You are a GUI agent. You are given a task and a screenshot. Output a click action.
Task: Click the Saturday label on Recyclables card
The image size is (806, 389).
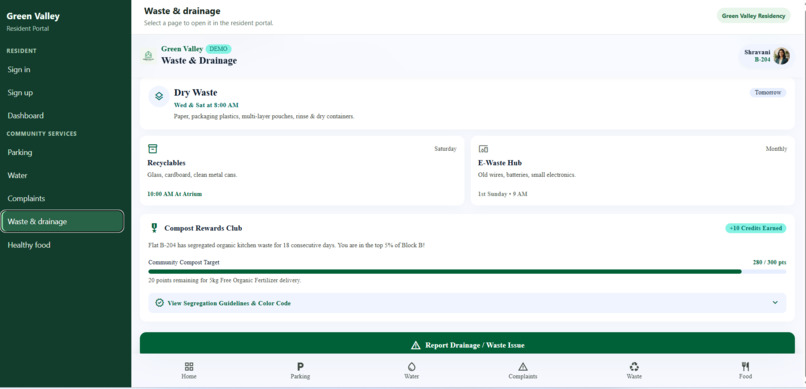tap(445, 149)
